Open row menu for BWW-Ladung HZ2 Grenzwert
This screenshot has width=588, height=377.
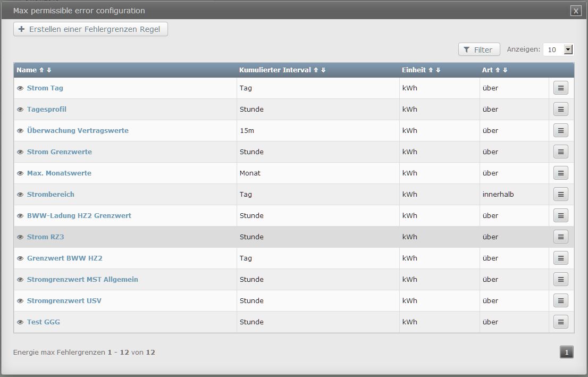coord(561,216)
